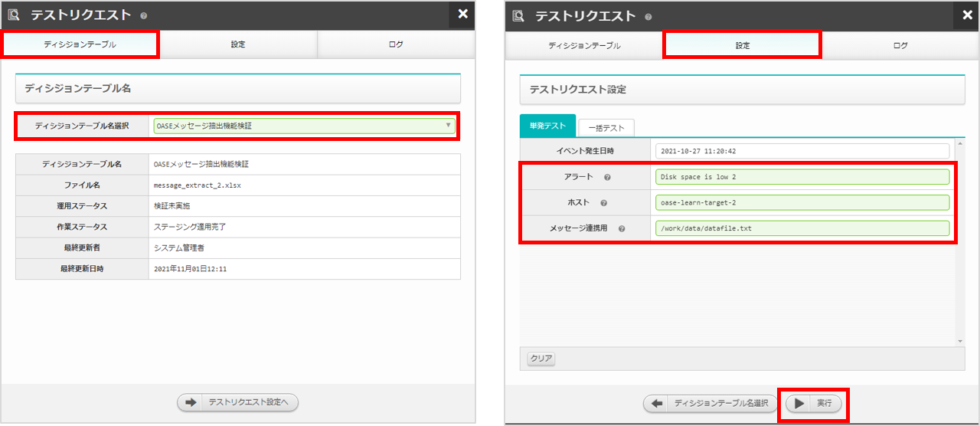
Task: Click the ファイル名 row label
Action: point(82,185)
